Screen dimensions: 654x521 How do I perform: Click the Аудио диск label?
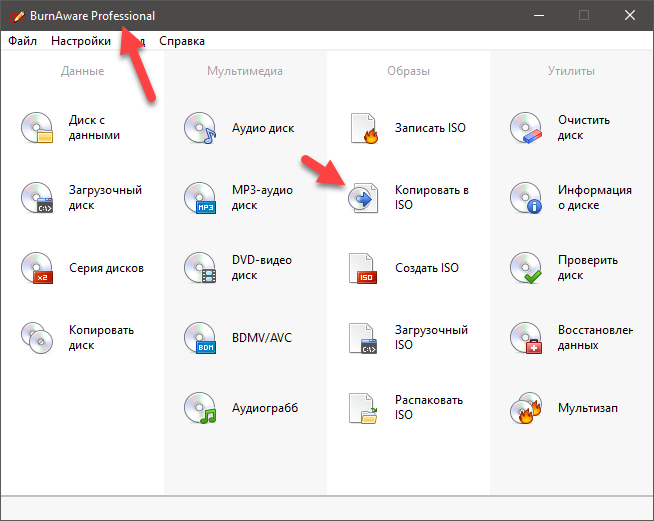point(263,128)
